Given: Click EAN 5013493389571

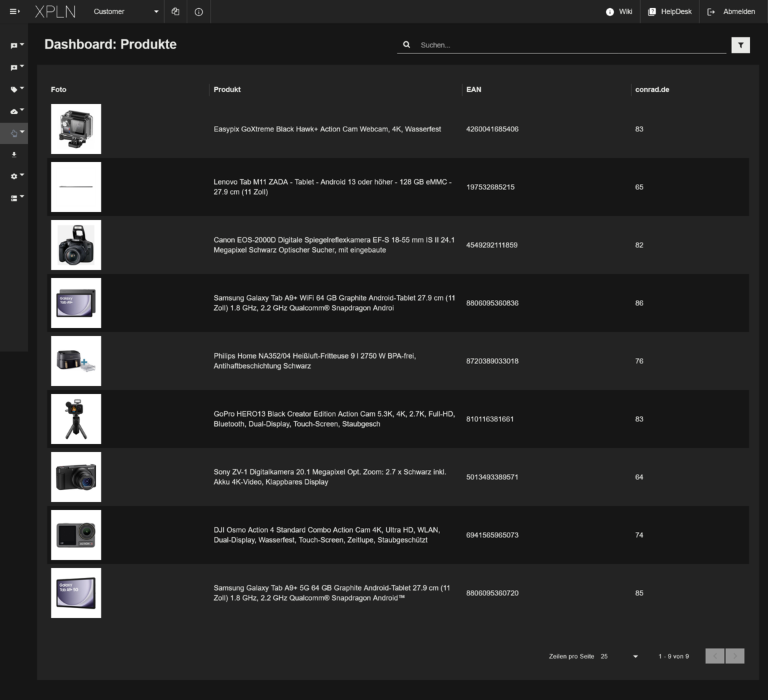Looking at the screenshot, I should click(x=492, y=477).
